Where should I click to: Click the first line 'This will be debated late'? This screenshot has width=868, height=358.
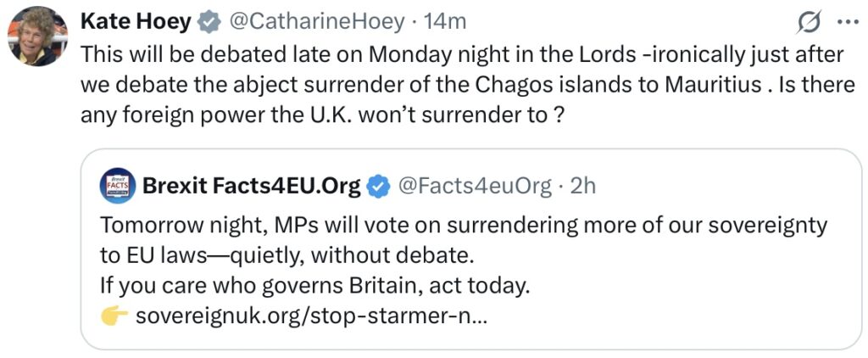pyautogui.click(x=462, y=55)
